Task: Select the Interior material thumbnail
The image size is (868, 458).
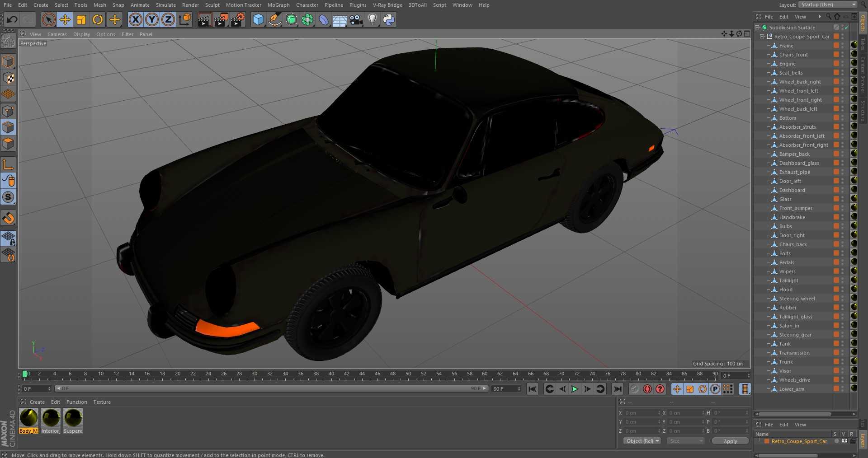Action: 51,421
